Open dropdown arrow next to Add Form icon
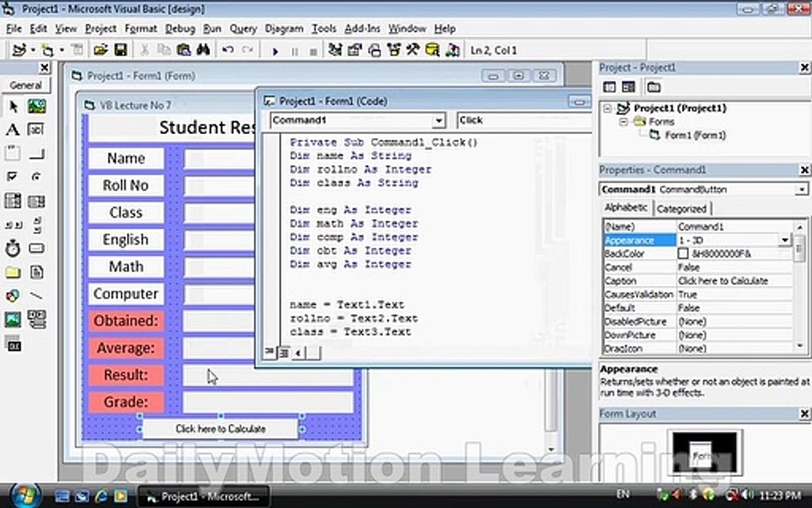This screenshot has height=508, width=812. click(x=61, y=50)
